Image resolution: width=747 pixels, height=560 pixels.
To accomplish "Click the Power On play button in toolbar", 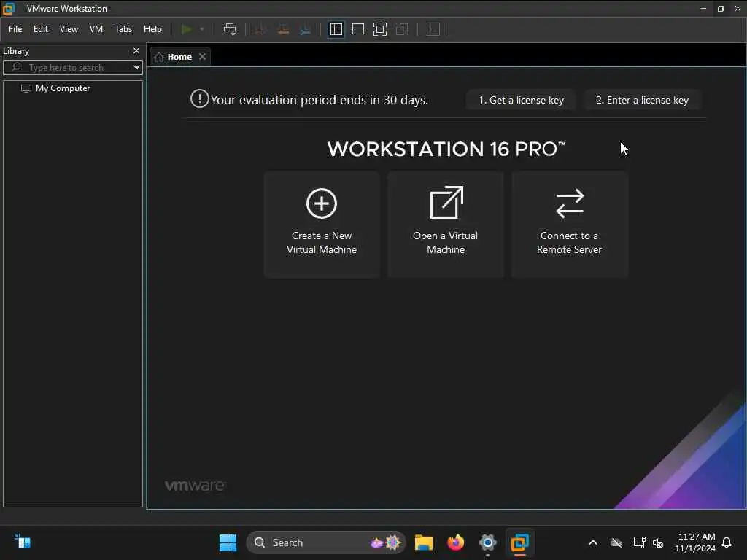I will pos(186,29).
